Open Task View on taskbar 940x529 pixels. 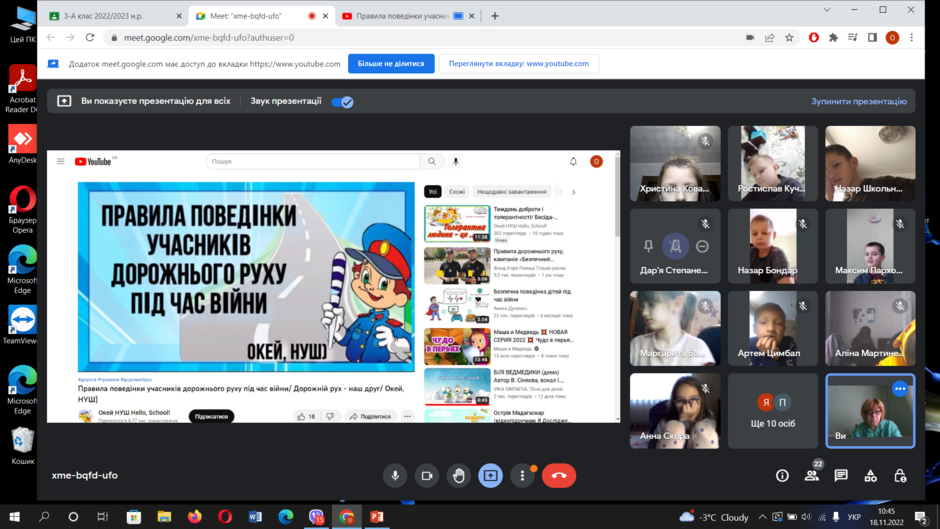tap(103, 516)
